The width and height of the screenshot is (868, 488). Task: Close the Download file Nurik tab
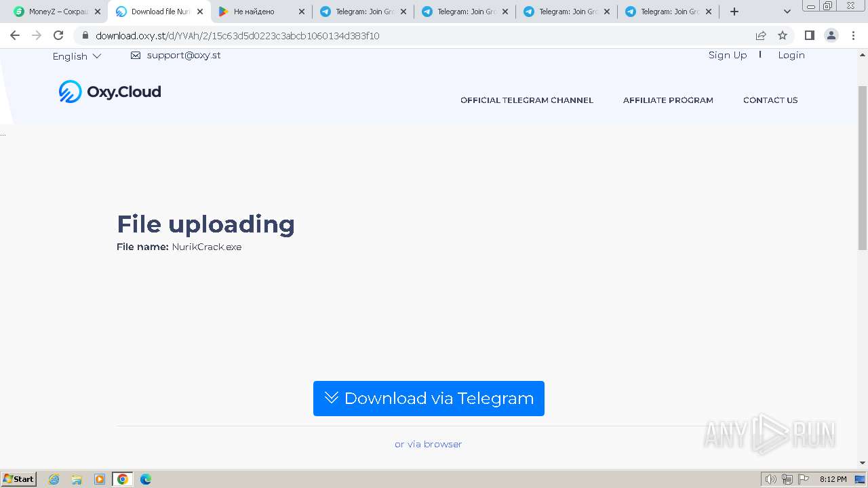pos(200,12)
